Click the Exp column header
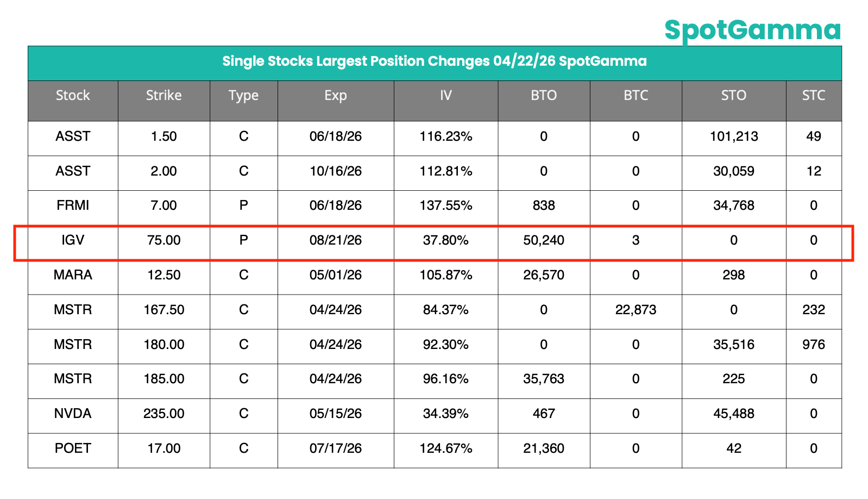The width and height of the screenshot is (868, 499). [x=336, y=96]
